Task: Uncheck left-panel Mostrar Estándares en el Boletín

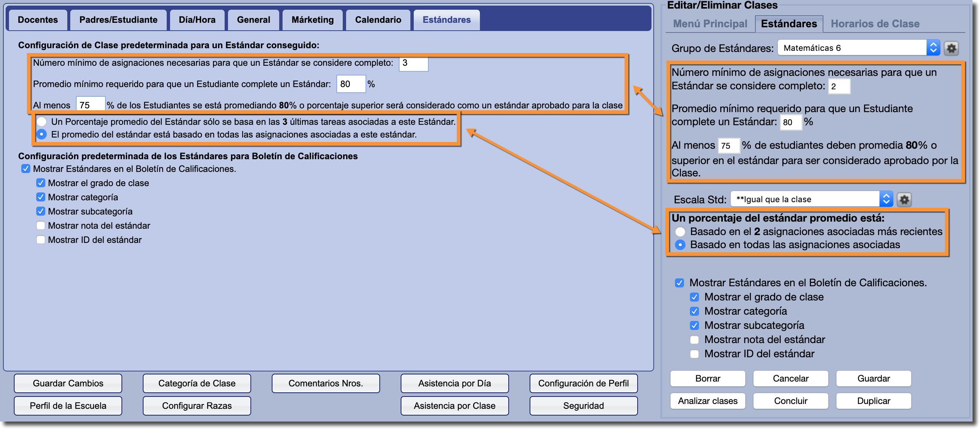Action: coord(26,169)
